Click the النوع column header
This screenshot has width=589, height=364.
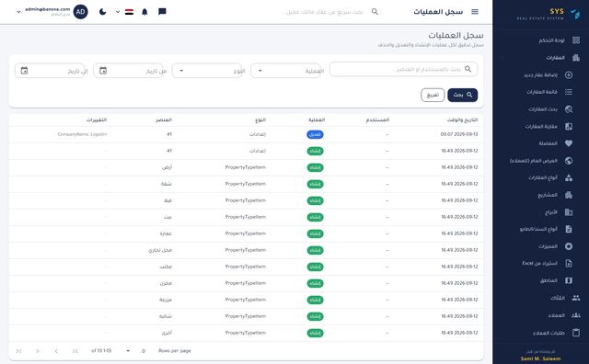[260, 119]
